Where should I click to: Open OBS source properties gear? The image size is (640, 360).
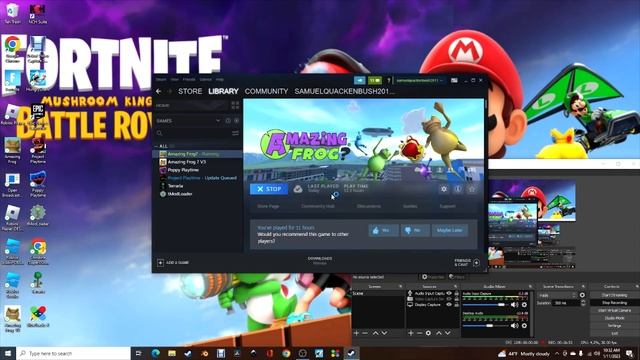coord(428,333)
